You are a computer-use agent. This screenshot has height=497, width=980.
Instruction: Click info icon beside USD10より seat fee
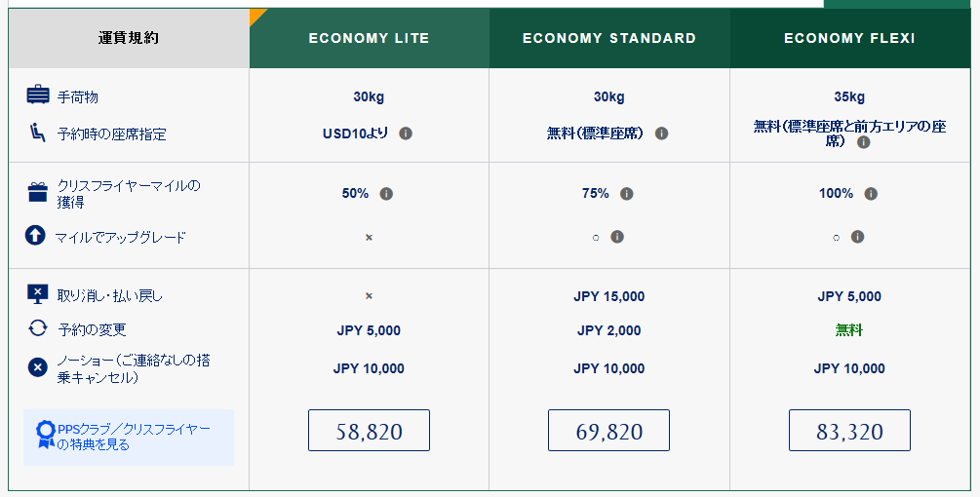[406, 134]
